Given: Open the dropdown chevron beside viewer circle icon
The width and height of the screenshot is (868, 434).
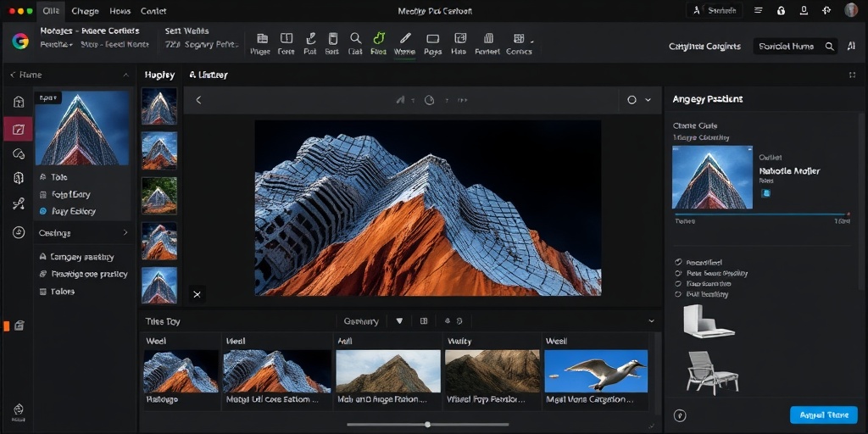Looking at the screenshot, I should click(648, 100).
